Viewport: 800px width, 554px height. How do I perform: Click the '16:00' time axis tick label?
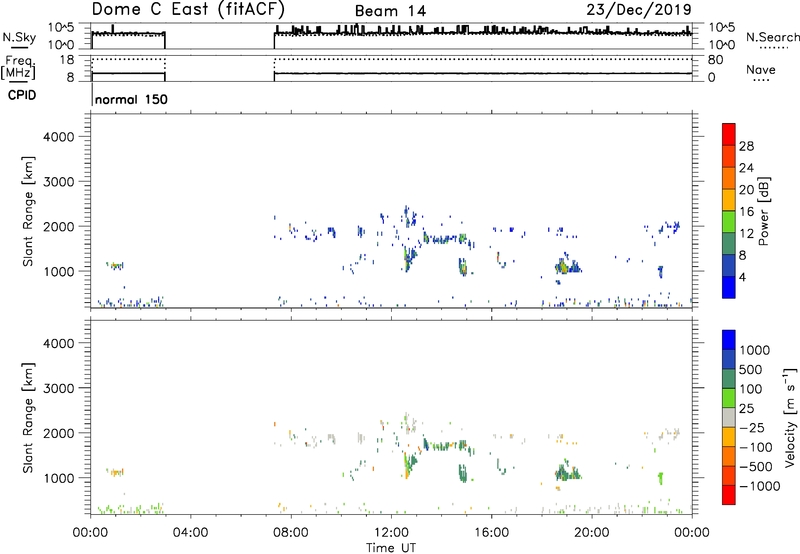[x=491, y=533]
